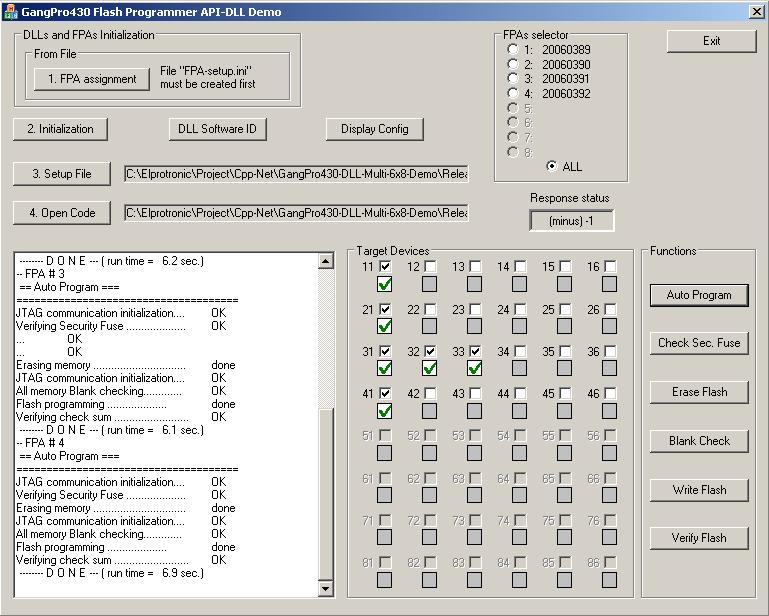Click the green status indicator under device 21
The width and height of the screenshot is (769, 616).
pyautogui.click(x=384, y=326)
